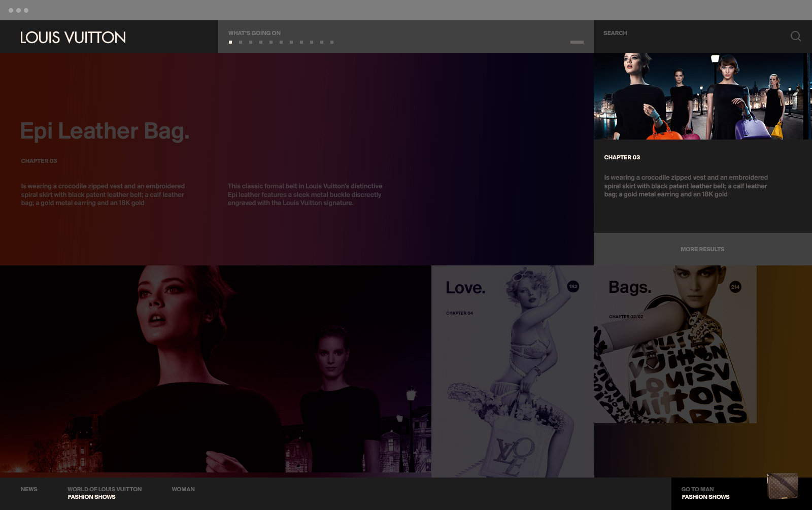Select the fourth carousel dot under What's Going On

click(261, 42)
